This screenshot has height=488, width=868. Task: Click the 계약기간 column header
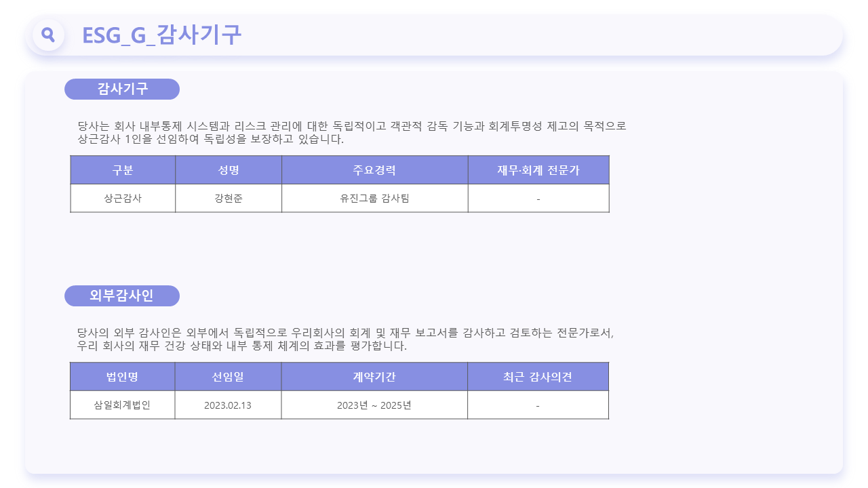click(x=374, y=377)
